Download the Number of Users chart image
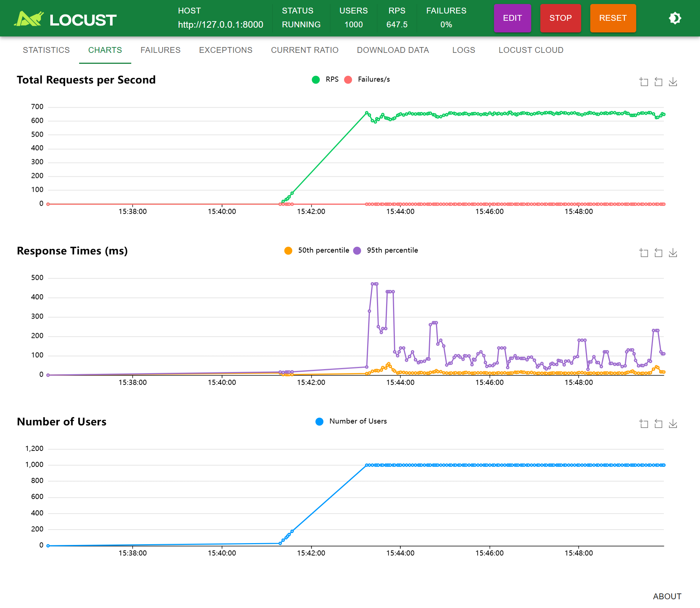The height and width of the screenshot is (608, 700). [673, 424]
